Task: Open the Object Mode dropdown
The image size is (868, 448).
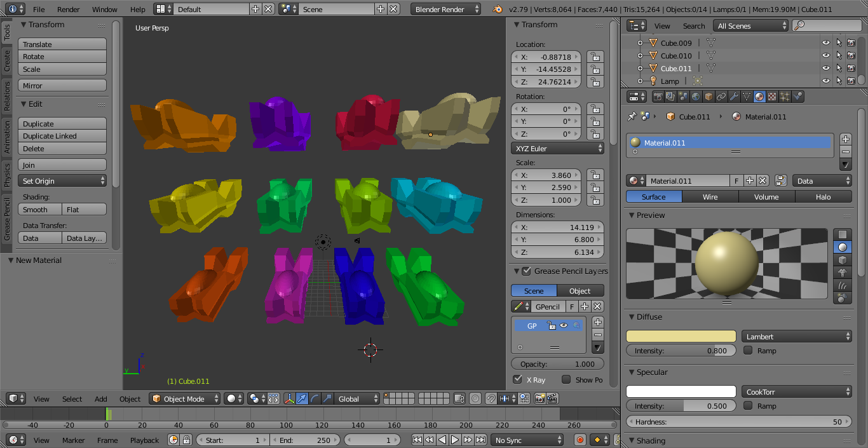Action: (184, 399)
